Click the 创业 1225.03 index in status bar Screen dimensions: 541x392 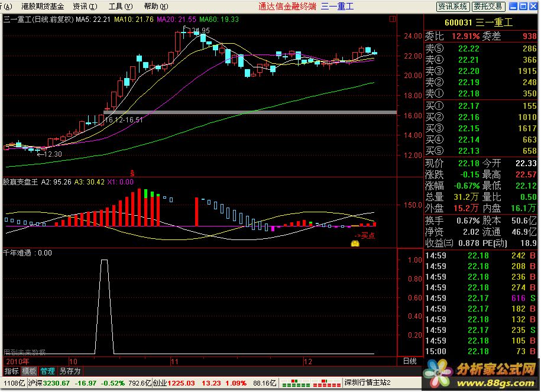174,383
